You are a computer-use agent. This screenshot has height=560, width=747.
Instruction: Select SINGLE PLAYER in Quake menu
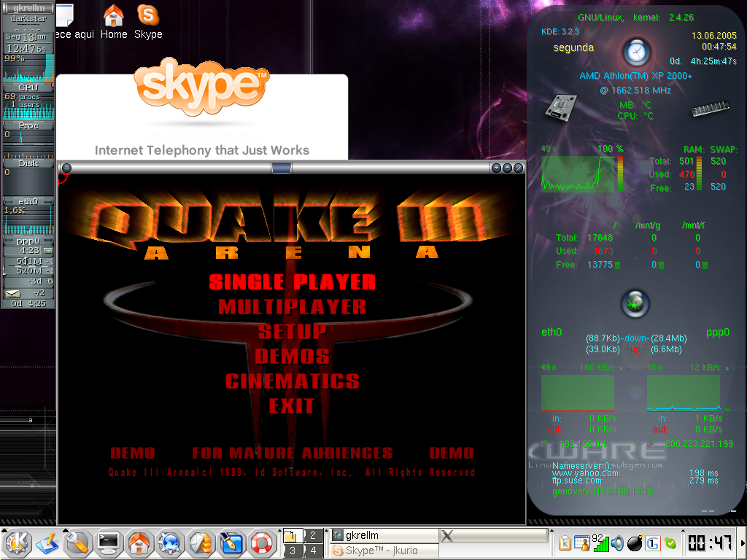click(x=292, y=281)
